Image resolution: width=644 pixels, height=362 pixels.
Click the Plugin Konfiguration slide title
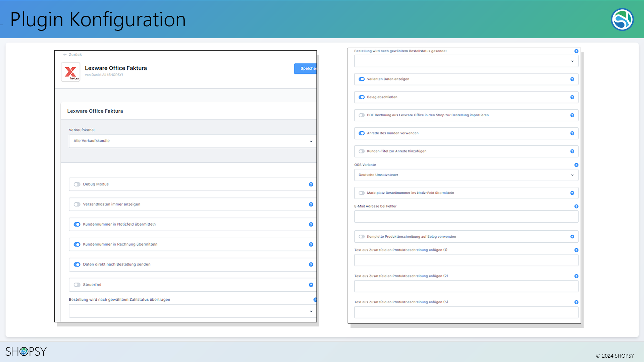(x=98, y=19)
